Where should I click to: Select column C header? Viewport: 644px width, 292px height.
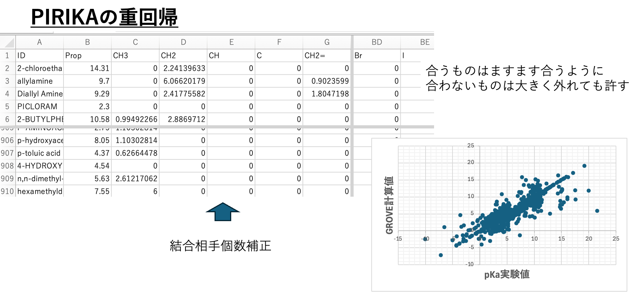[135, 42]
